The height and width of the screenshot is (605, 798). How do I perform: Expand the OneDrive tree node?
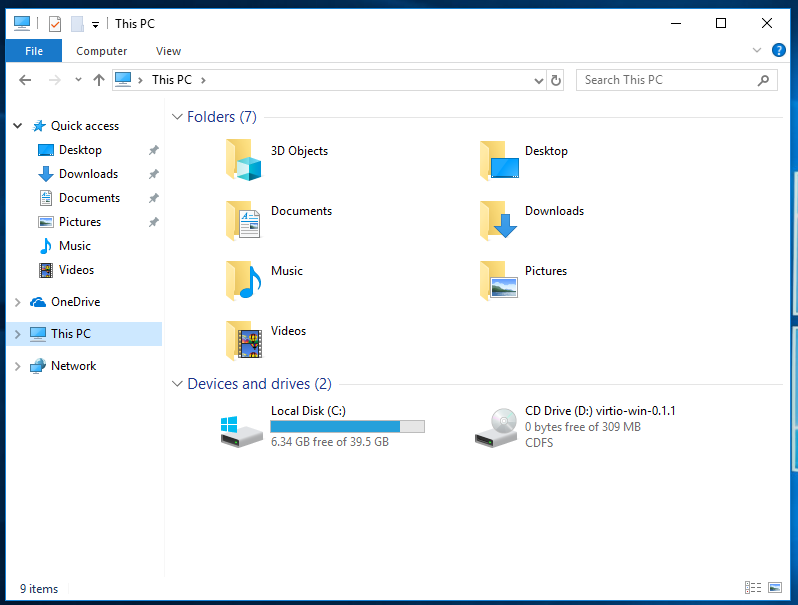(18, 302)
